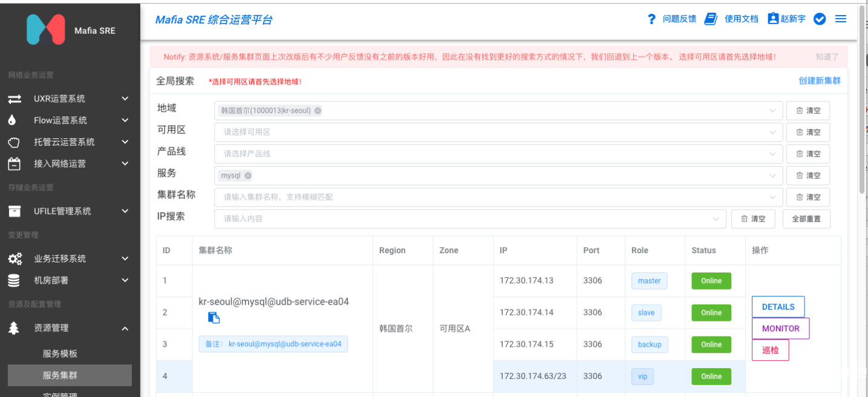Click the Mafia SRE logo icon

[x=45, y=30]
